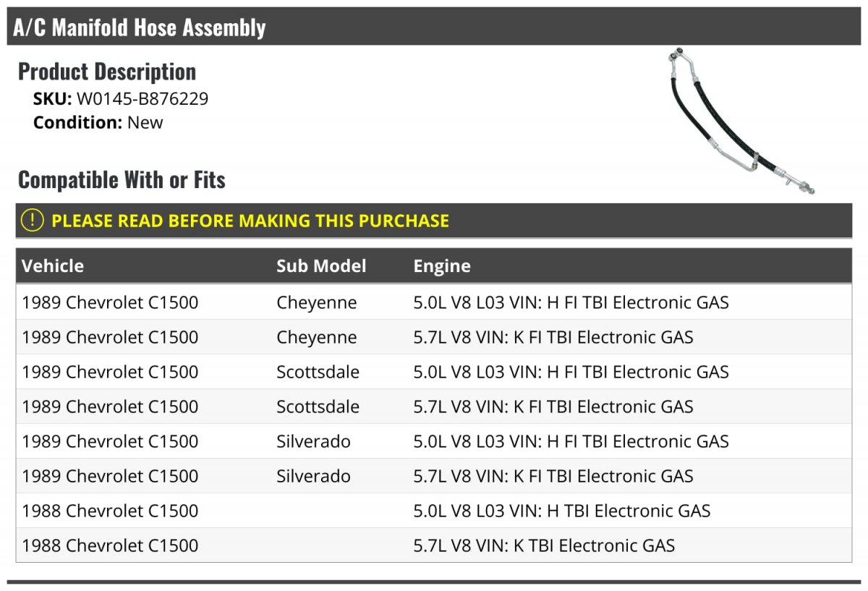Image resolution: width=868 pixels, height=591 pixels.
Task: Click the yellow exclamation warning icon
Action: (32, 221)
